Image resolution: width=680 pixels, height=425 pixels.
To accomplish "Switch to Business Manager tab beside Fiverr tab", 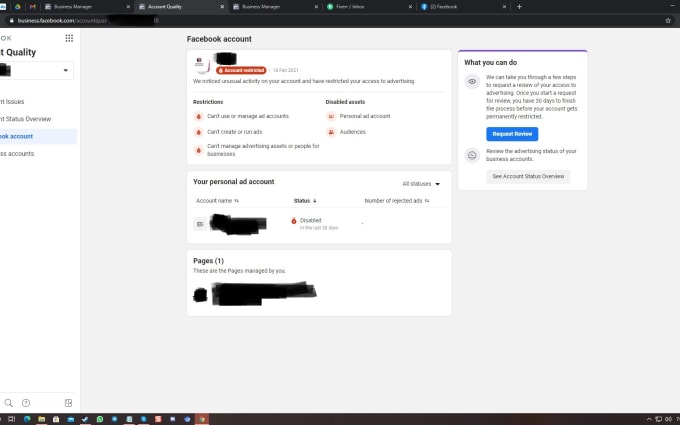I will click(x=275, y=7).
